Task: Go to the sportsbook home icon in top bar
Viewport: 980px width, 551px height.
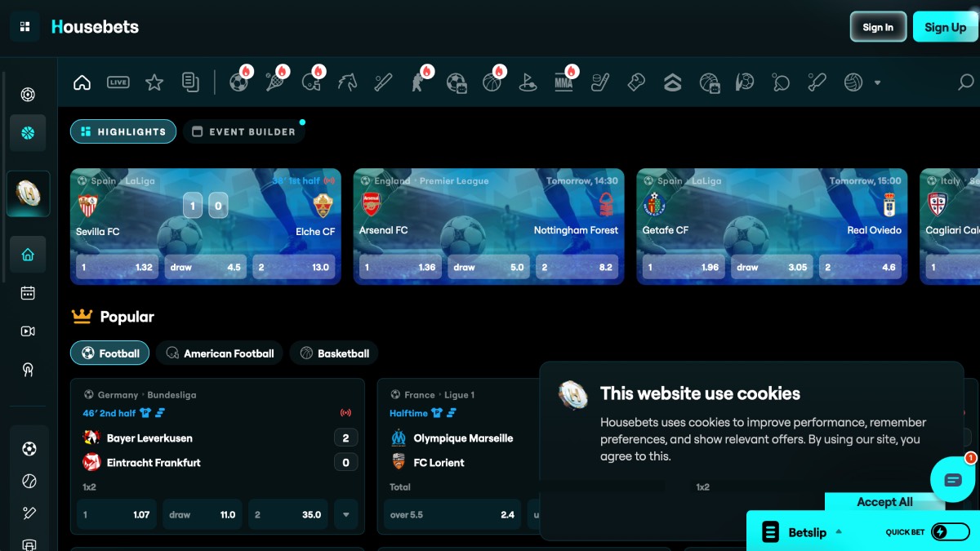Action: click(x=82, y=82)
